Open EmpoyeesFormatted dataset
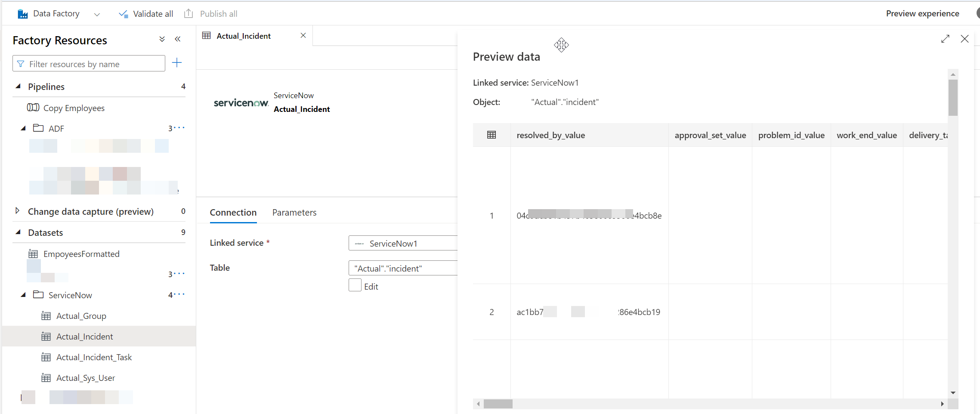The height and width of the screenshot is (414, 980). click(x=81, y=254)
